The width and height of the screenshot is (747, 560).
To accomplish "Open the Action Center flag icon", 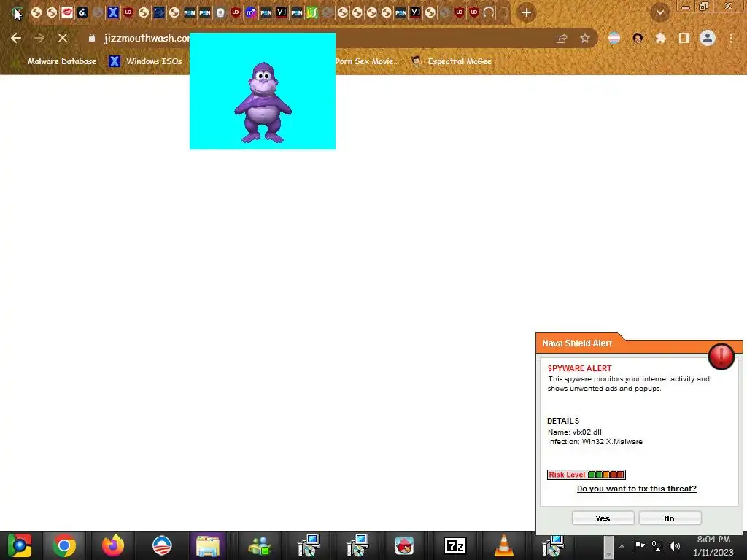I will click(639, 545).
